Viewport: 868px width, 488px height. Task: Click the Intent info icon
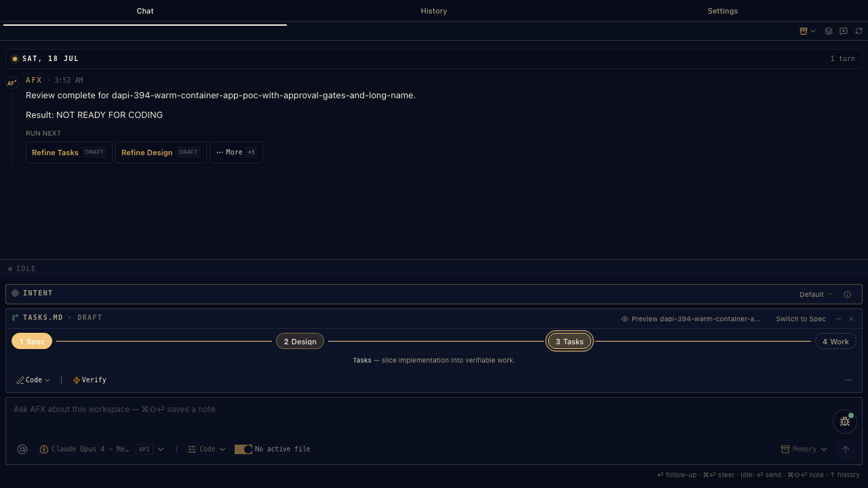coord(847,294)
